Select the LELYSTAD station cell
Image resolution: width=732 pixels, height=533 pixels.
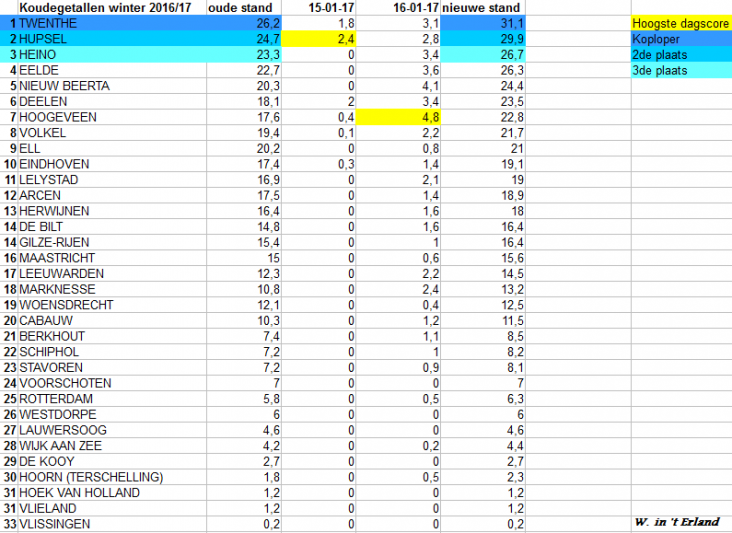click(x=112, y=180)
